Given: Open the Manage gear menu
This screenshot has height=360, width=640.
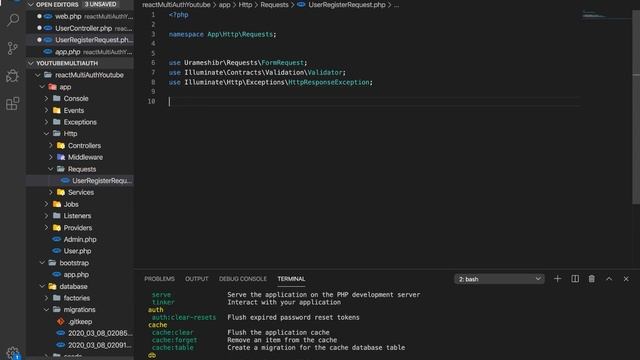Looking at the screenshot, I should pyautogui.click(x=13, y=353).
